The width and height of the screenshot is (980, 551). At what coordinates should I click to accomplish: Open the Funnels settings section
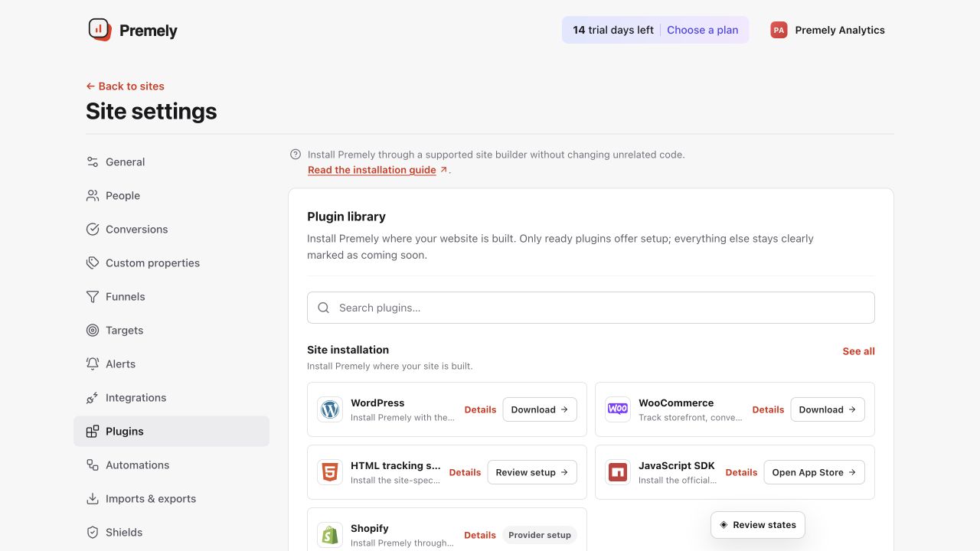coord(171,297)
